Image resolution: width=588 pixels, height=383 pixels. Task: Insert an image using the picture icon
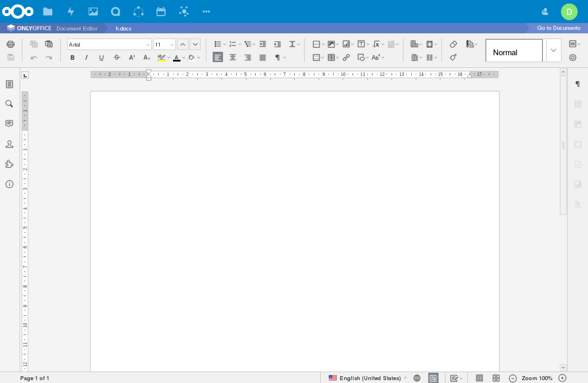click(332, 44)
